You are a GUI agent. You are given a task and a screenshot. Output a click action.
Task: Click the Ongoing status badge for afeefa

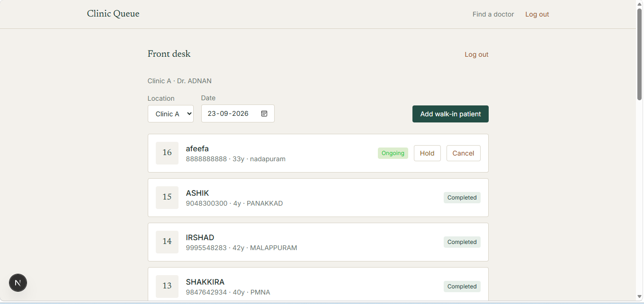(x=393, y=153)
